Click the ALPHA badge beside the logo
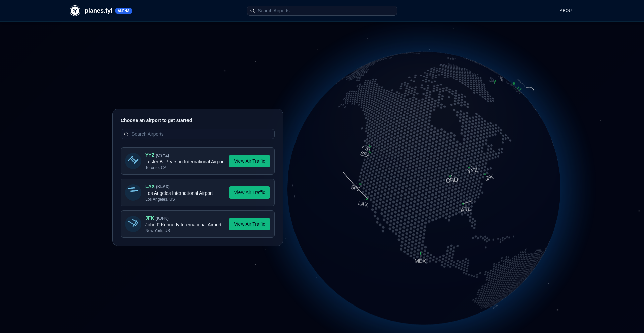 pos(123,11)
